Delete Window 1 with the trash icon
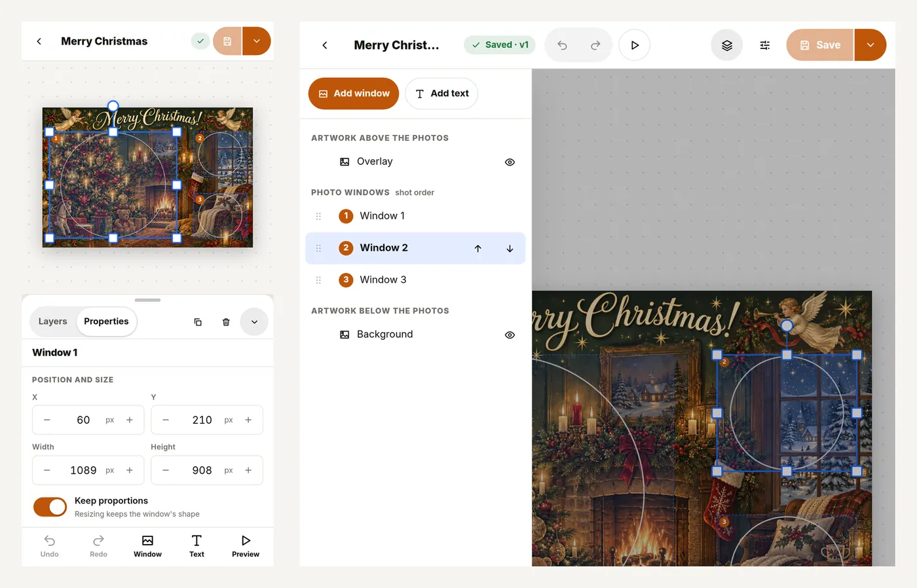This screenshot has height=588, width=917. click(226, 322)
